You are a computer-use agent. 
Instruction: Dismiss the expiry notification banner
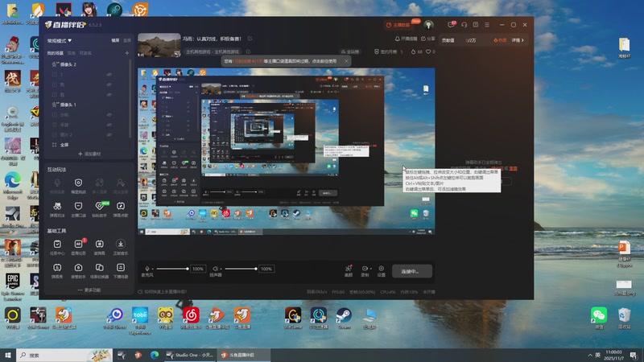pyautogui.click(x=346, y=61)
